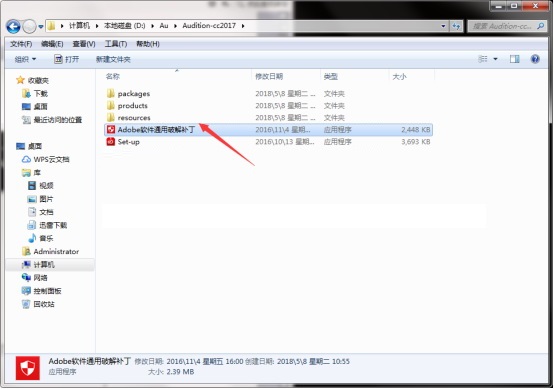Open 下载 under favorites
The image size is (554, 389).
click(x=41, y=94)
